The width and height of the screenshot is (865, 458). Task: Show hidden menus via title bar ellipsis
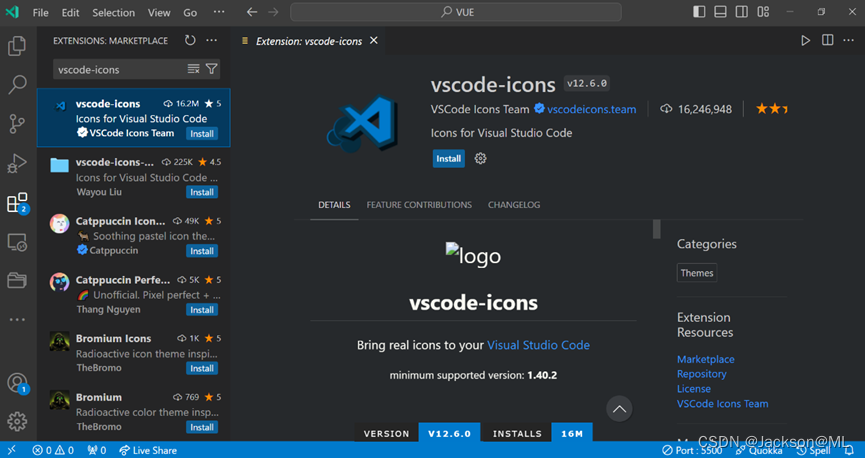[x=219, y=12]
